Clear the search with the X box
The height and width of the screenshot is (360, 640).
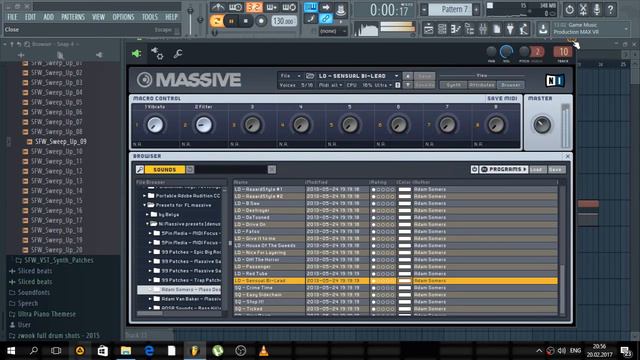272,169
